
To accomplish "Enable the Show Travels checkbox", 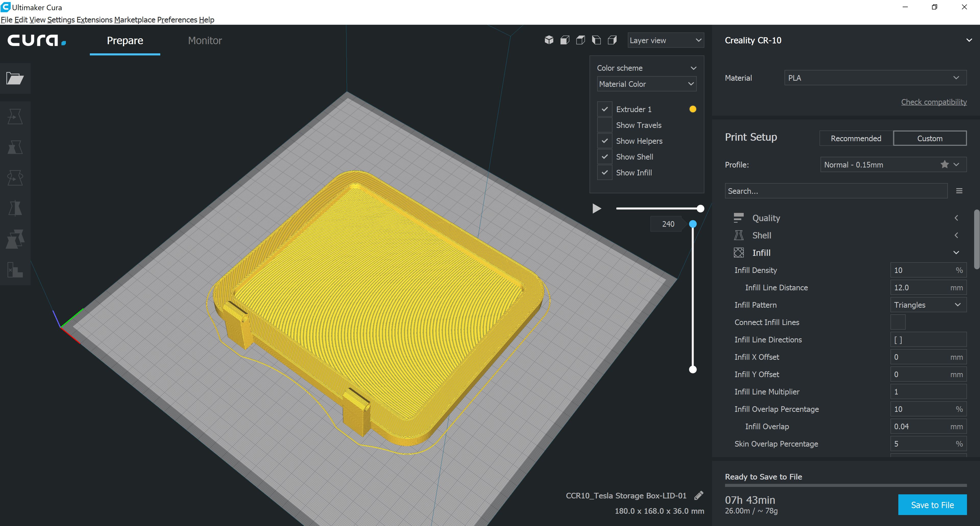I will pyautogui.click(x=605, y=125).
